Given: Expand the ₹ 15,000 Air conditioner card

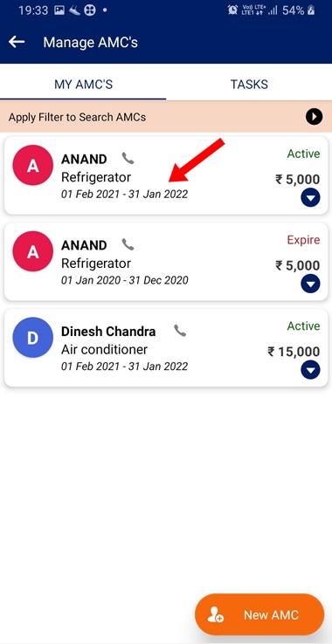Looking at the screenshot, I should pyautogui.click(x=310, y=371).
